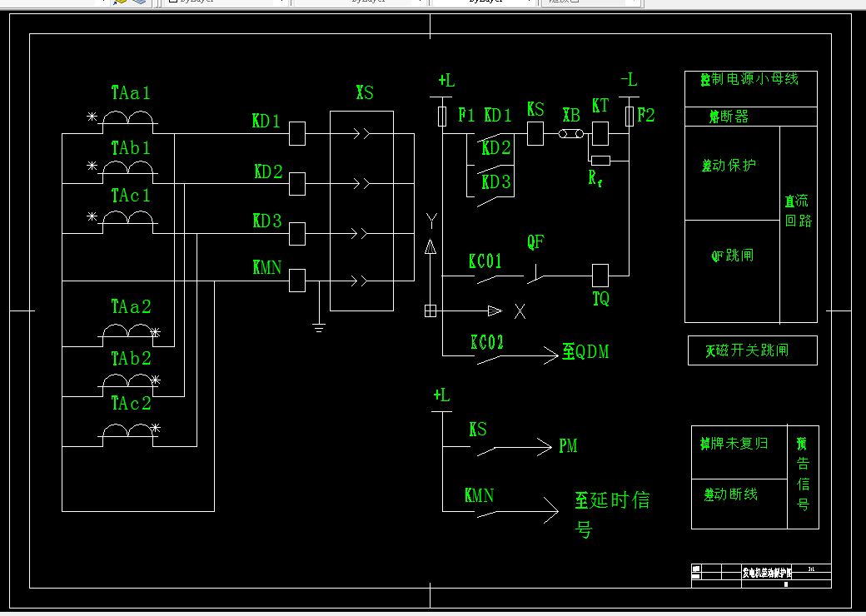Click the XB link label

571,115
